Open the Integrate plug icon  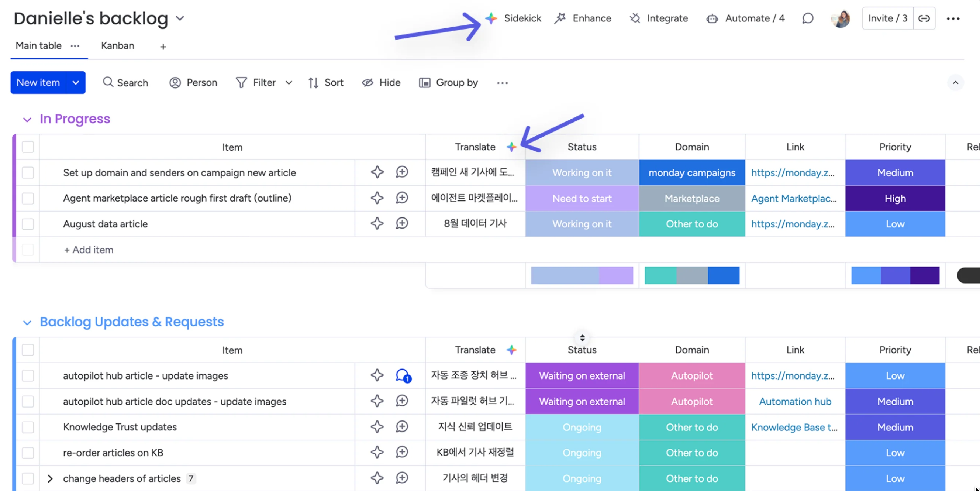click(635, 18)
